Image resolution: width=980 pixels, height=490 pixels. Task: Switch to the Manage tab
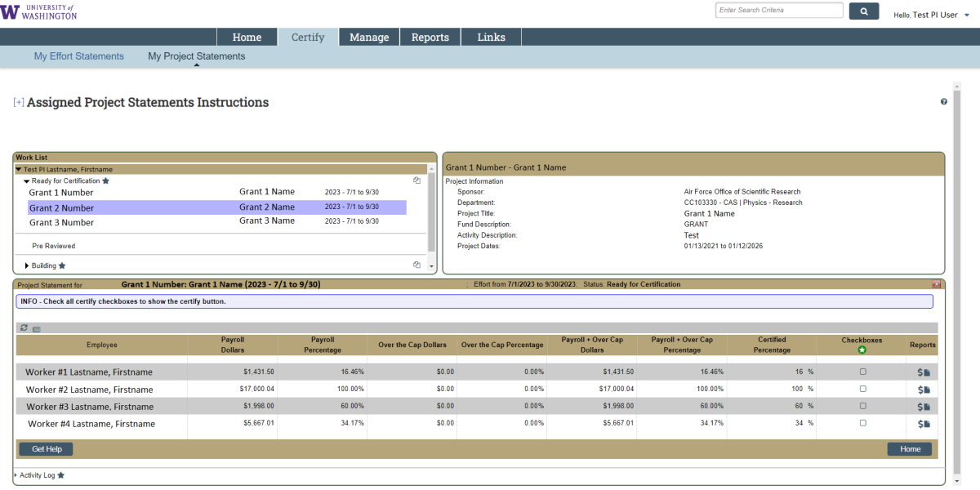(369, 37)
